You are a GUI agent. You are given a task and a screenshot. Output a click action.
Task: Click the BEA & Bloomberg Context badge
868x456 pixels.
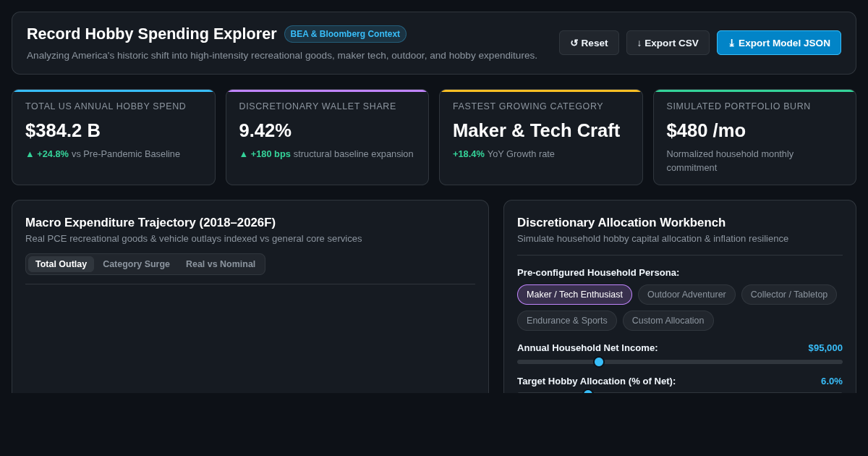[x=345, y=34]
